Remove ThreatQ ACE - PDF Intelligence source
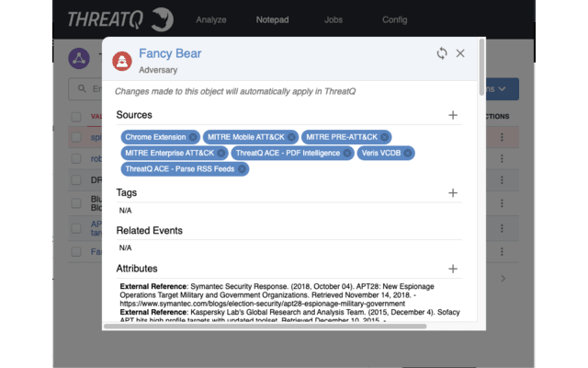The image size is (588, 368). [347, 153]
